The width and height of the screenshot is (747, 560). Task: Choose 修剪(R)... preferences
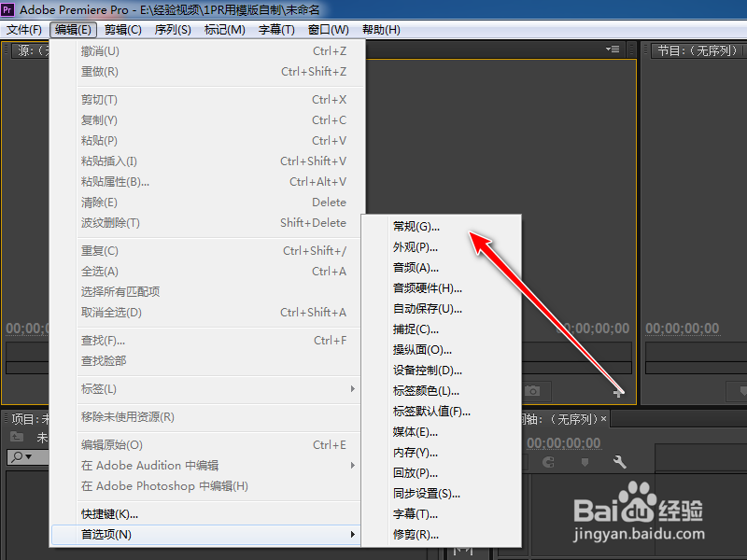click(x=441, y=535)
